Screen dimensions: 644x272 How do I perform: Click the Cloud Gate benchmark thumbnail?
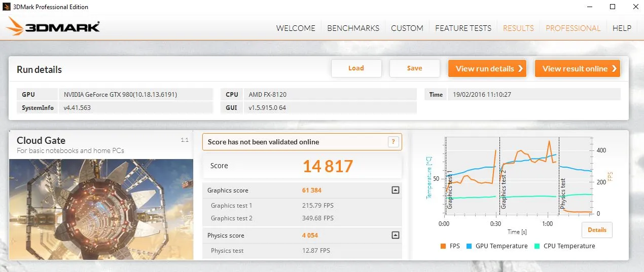101,209
